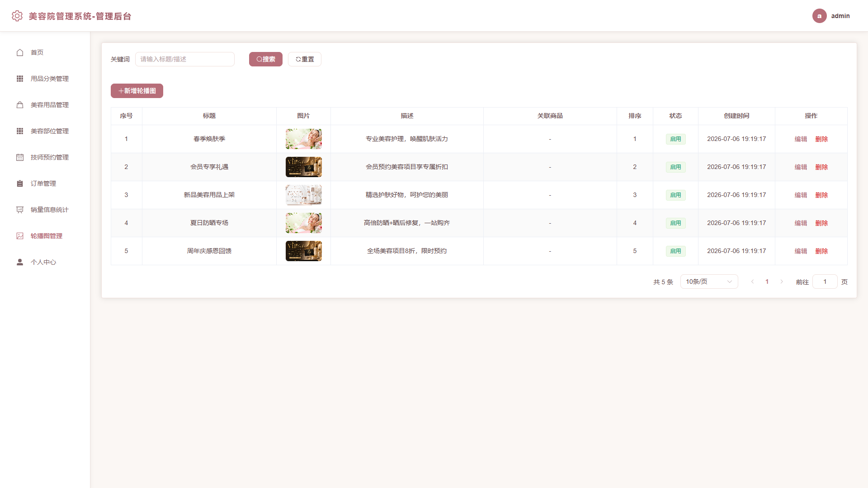This screenshot has height=488, width=868.
Task: Go to previous page arrow
Action: [x=753, y=282]
